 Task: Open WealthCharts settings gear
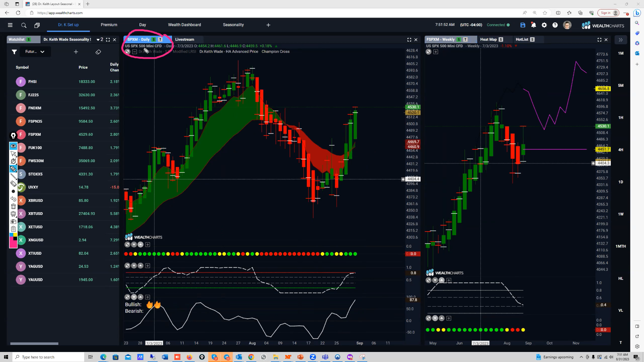point(544,25)
